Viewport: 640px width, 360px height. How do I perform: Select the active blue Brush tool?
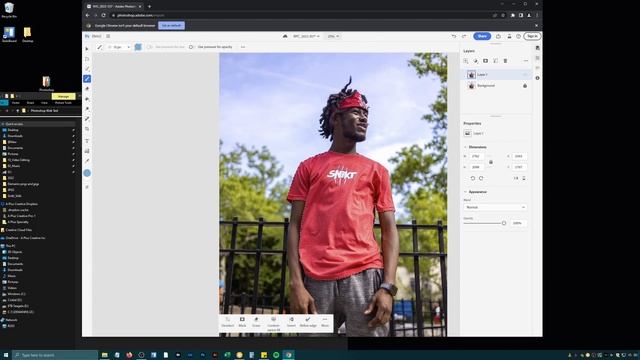pos(87,79)
